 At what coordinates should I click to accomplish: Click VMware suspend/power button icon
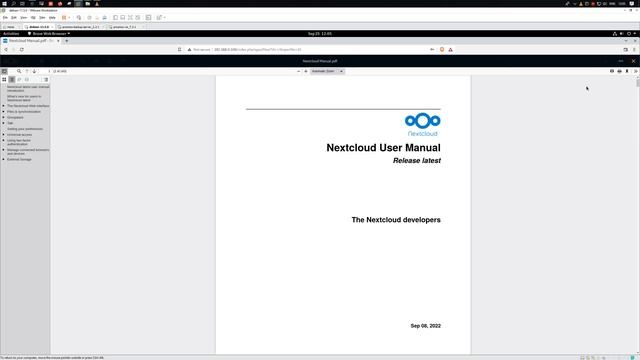pos(64,18)
